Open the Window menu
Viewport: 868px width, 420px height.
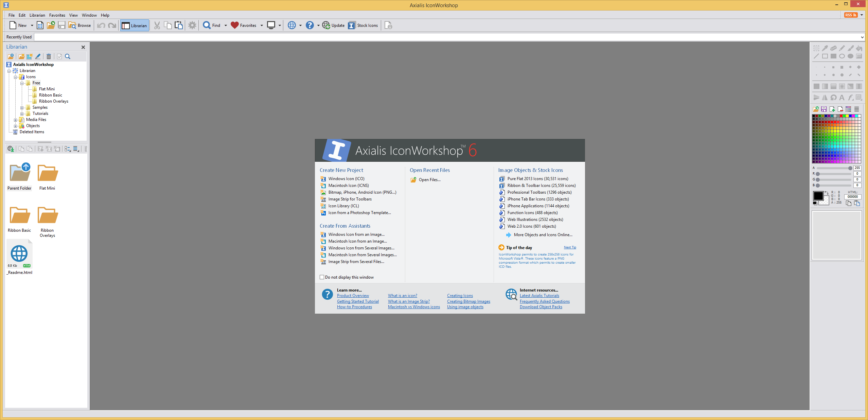click(89, 15)
